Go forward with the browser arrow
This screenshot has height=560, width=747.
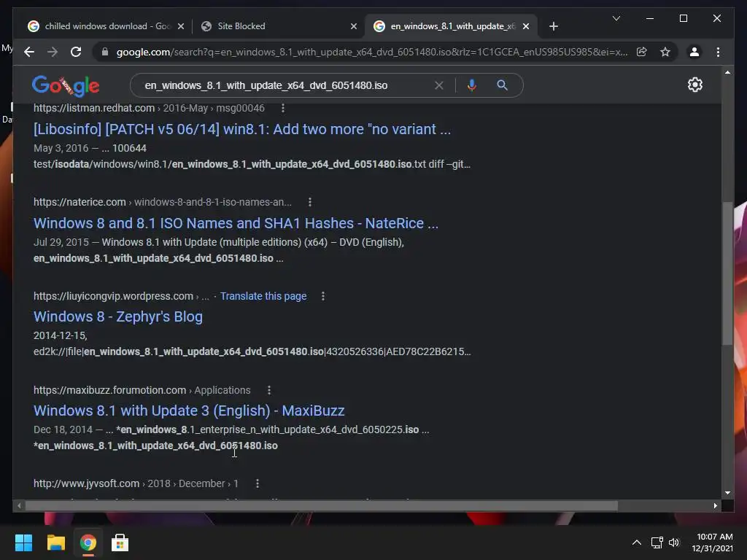[x=53, y=52]
